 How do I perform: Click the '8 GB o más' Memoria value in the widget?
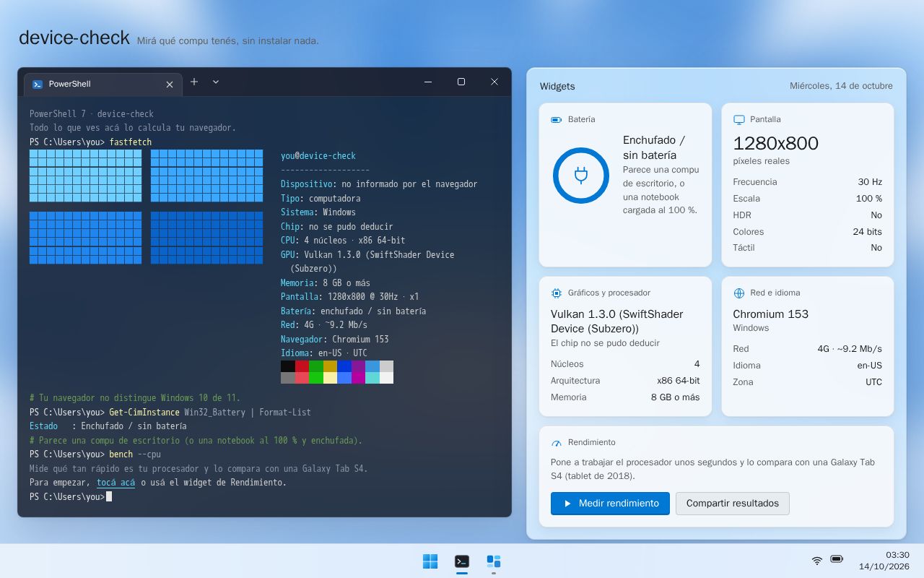point(675,397)
